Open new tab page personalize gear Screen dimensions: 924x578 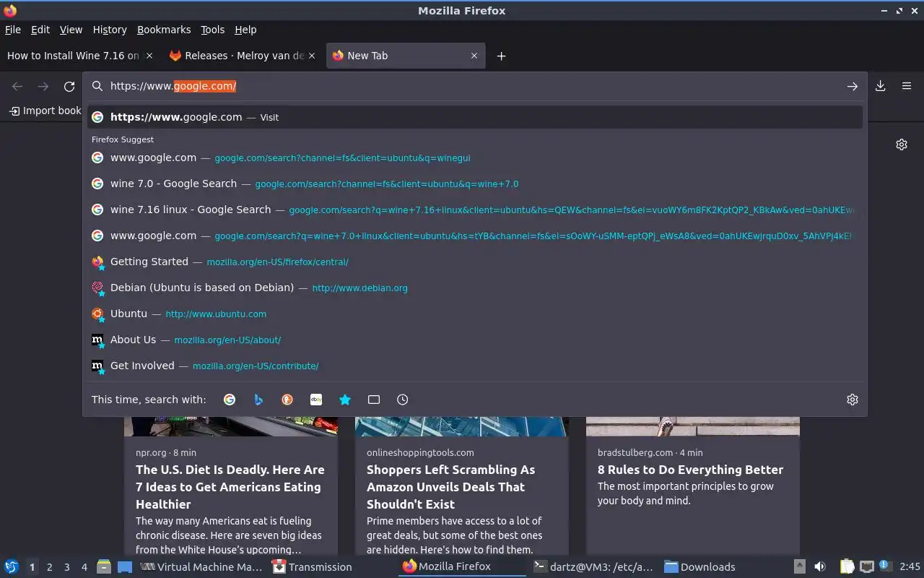click(x=902, y=144)
